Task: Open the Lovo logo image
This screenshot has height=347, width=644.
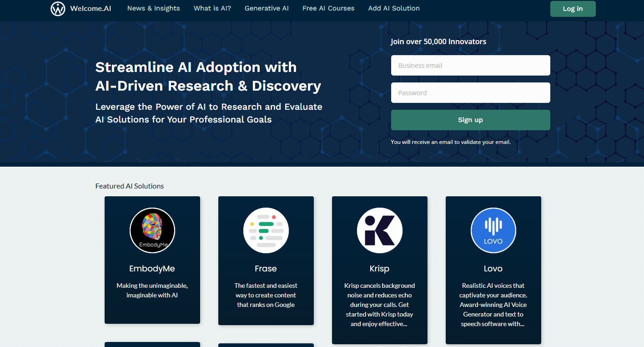Action: [x=493, y=230]
